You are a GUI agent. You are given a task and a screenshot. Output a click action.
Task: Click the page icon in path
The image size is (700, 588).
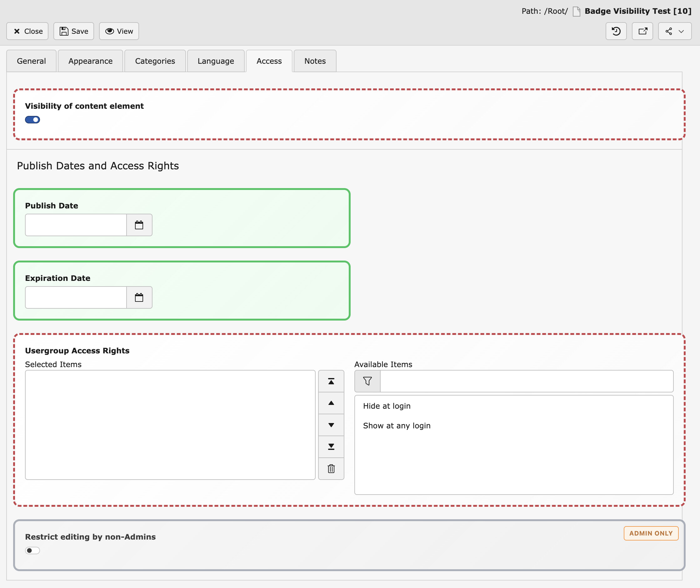(576, 11)
